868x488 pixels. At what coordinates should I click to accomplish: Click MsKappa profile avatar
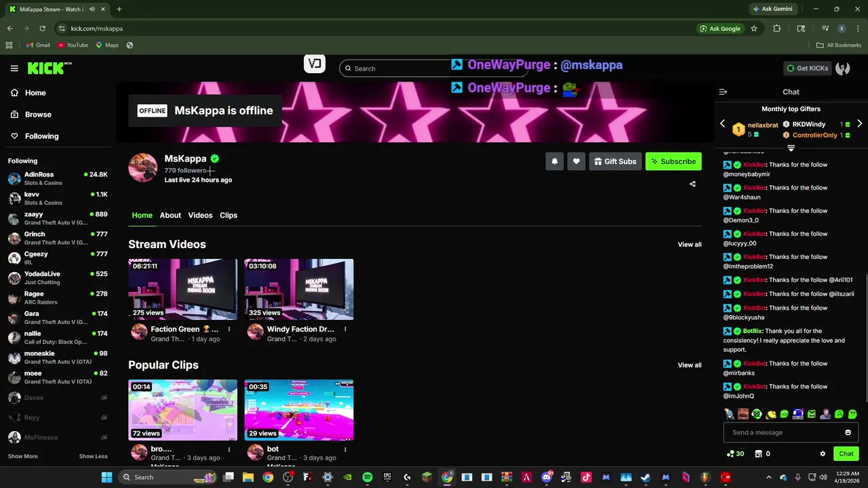pos(143,167)
